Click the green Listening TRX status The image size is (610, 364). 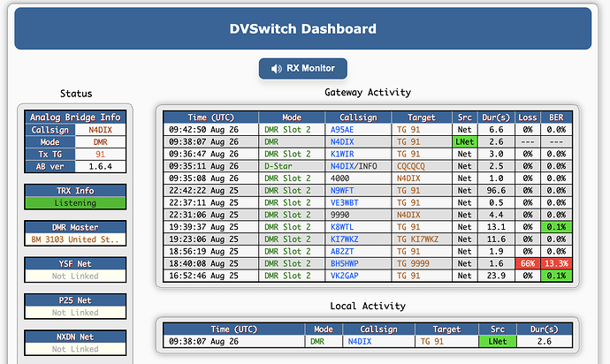(x=75, y=202)
